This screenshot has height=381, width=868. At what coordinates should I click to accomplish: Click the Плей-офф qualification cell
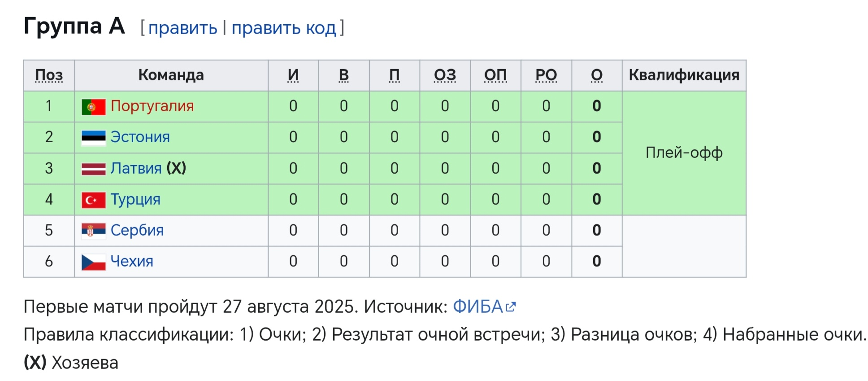tap(684, 153)
